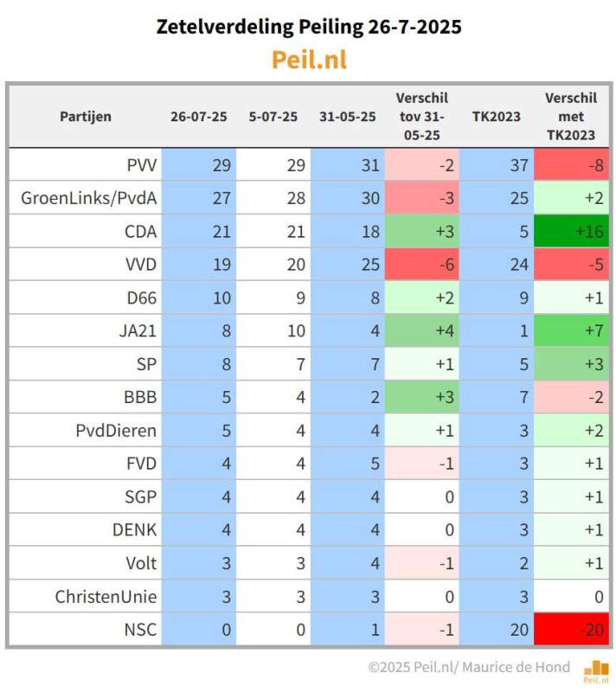Select the D66 party label
The height and width of the screenshot is (692, 616).
click(142, 298)
